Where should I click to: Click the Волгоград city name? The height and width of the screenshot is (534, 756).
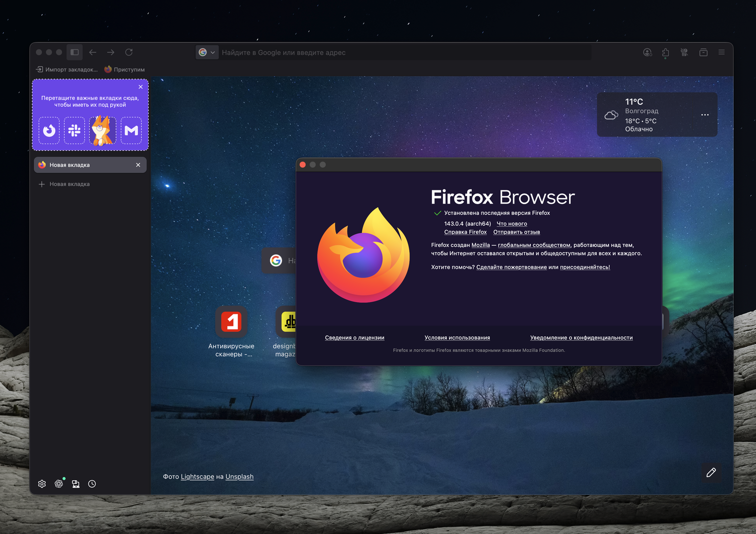point(642,111)
